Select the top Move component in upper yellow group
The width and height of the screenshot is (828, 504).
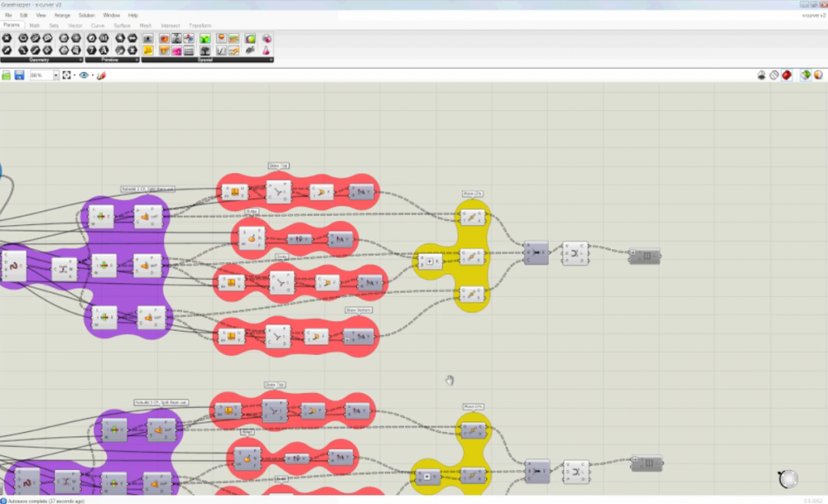[x=472, y=217]
